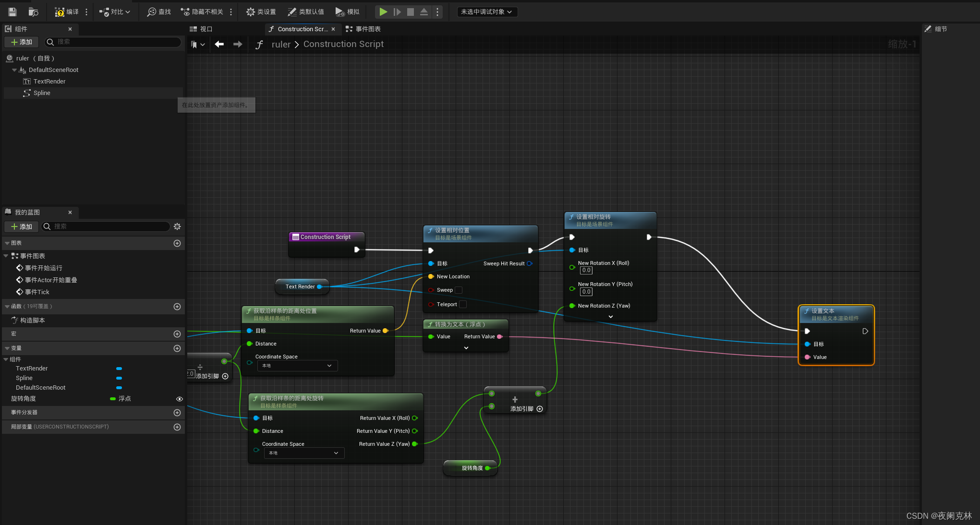The width and height of the screenshot is (980, 525).
Task: Click the 添加 button in Components panel
Action: [x=21, y=42]
